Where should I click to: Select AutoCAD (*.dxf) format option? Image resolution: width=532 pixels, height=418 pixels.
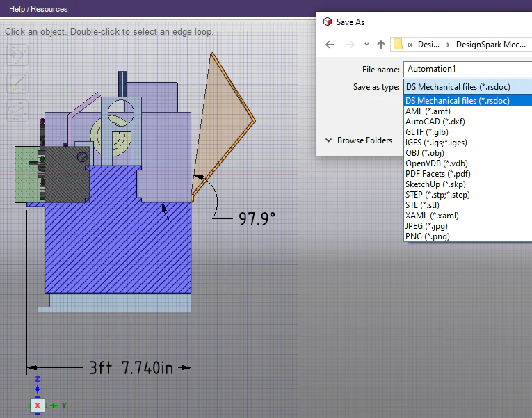pyautogui.click(x=435, y=122)
